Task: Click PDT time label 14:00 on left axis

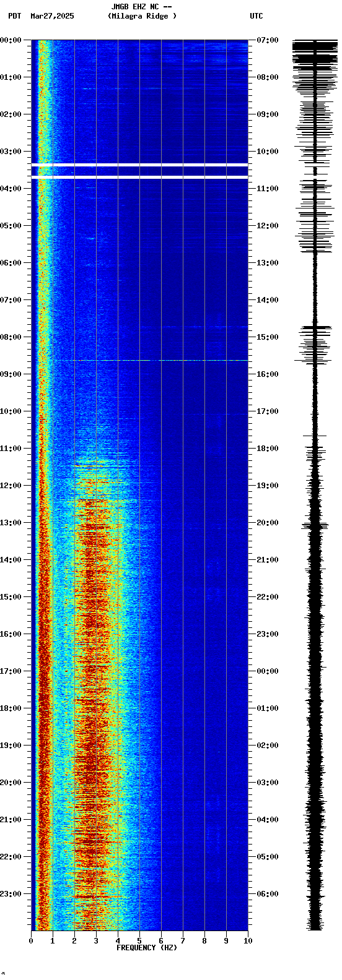Action: point(11,560)
